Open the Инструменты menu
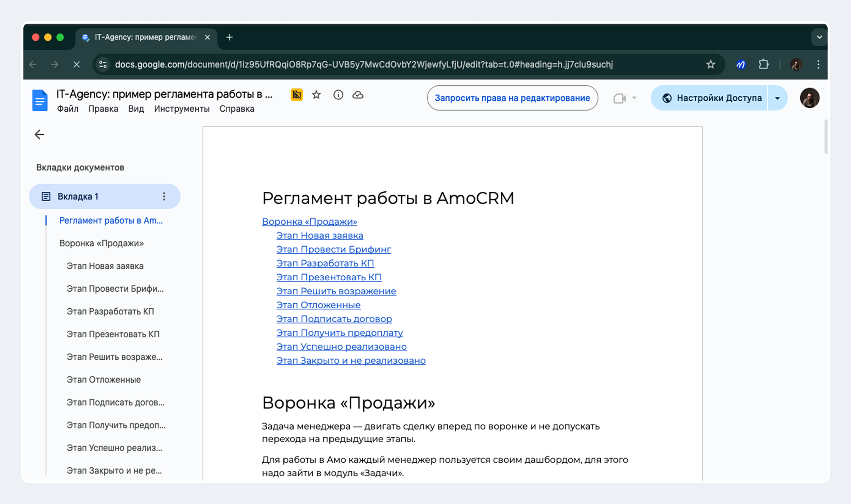Image resolution: width=851 pixels, height=504 pixels. click(x=182, y=109)
